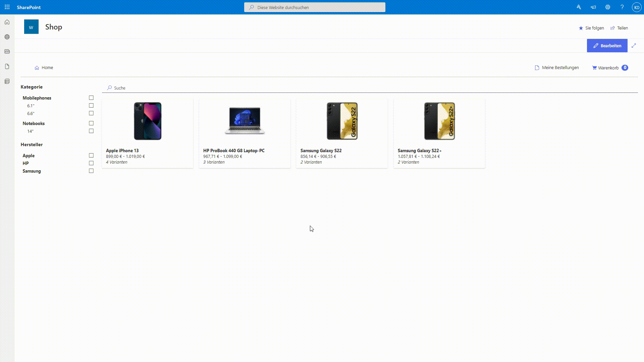Open the Samsung Galaxy S22 product image
Image resolution: width=644 pixels, height=362 pixels.
[342, 121]
